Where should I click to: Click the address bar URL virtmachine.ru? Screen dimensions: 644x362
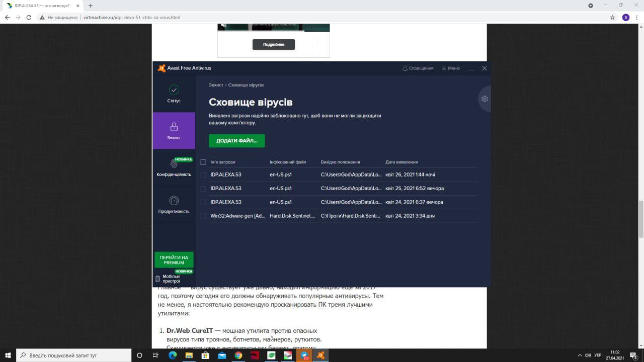(x=131, y=18)
